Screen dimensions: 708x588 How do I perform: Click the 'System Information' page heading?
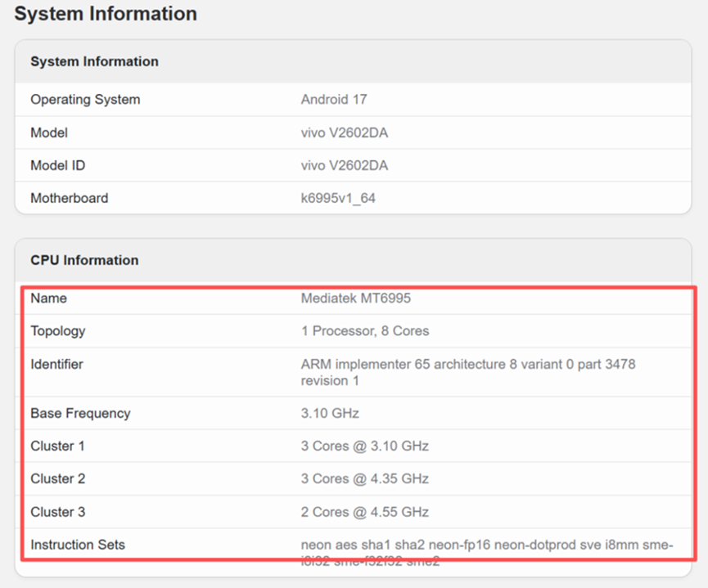pyautogui.click(x=106, y=14)
